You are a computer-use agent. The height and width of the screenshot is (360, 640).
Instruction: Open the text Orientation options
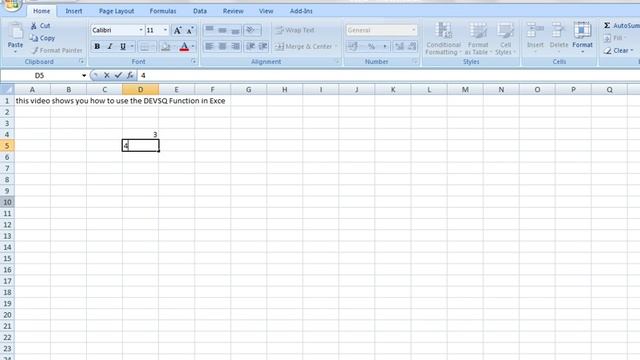click(253, 30)
